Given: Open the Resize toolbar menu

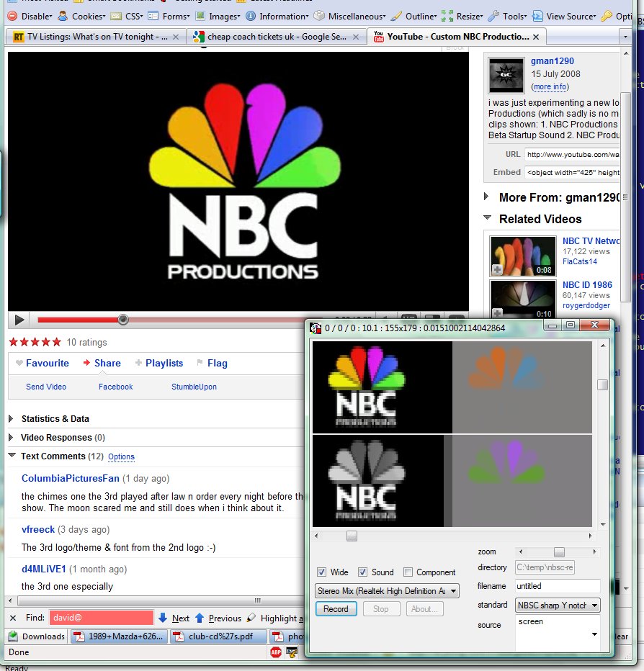Looking at the screenshot, I should pos(462,17).
